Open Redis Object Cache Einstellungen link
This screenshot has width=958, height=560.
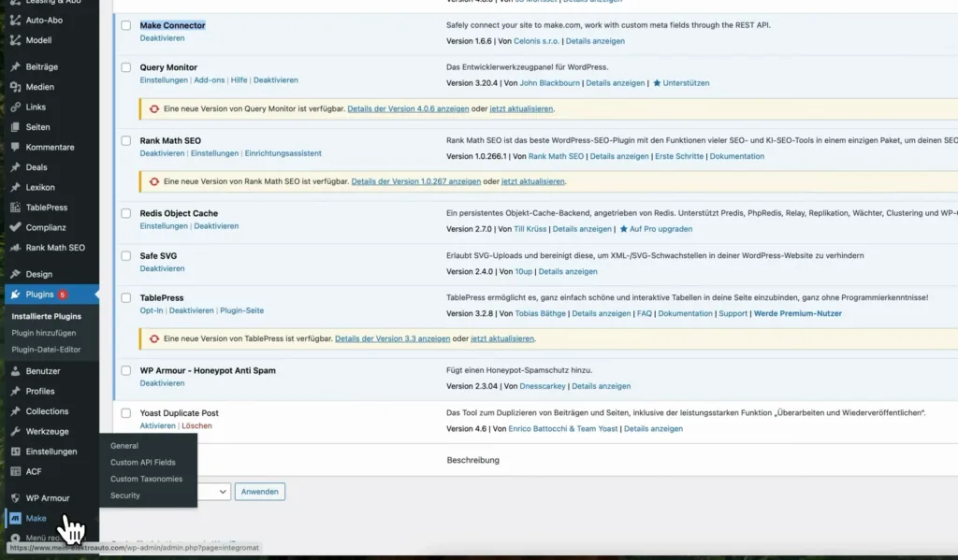click(x=164, y=226)
